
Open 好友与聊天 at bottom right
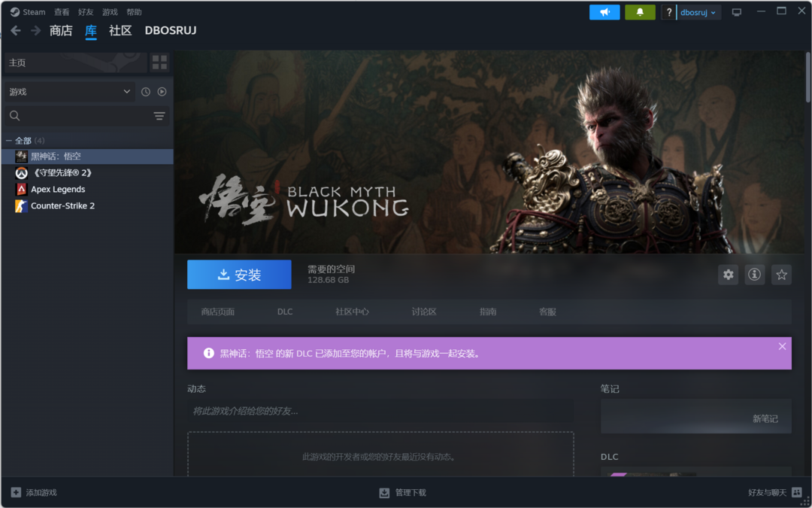774,492
